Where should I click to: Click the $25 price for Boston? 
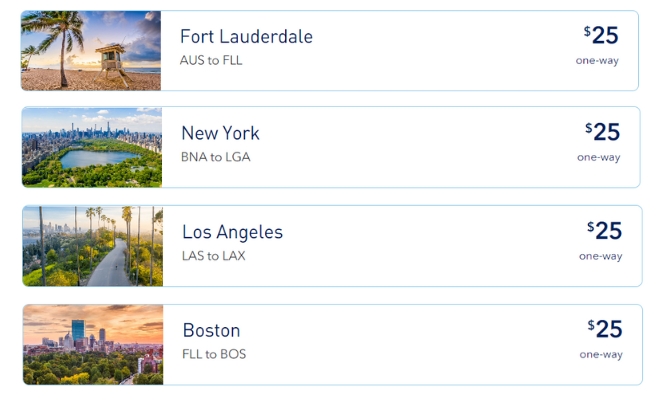pos(605,329)
